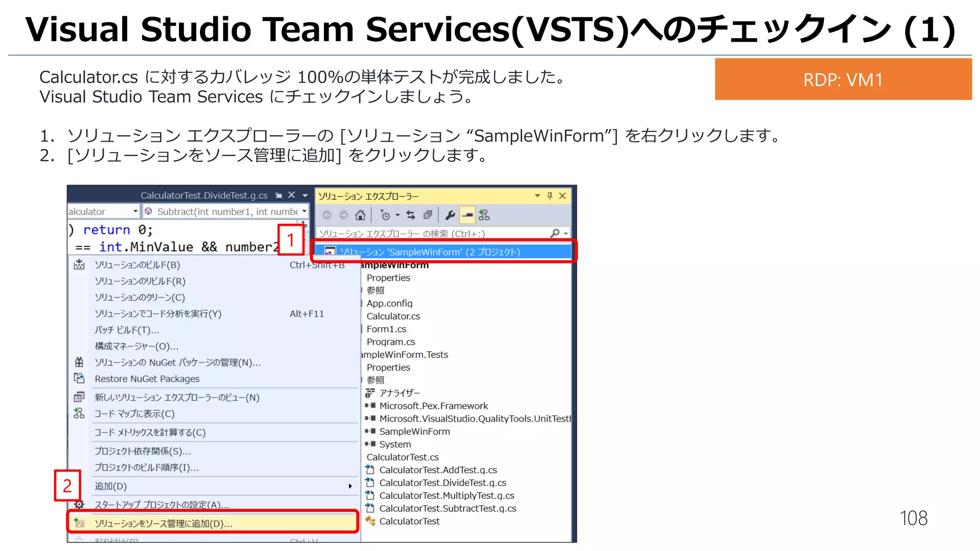Pin the CalculatorTest.DivideTest.g.cs tab

[x=278, y=195]
